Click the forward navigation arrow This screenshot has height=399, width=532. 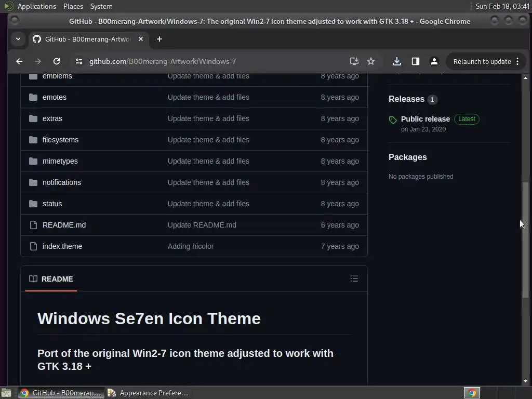click(x=37, y=61)
